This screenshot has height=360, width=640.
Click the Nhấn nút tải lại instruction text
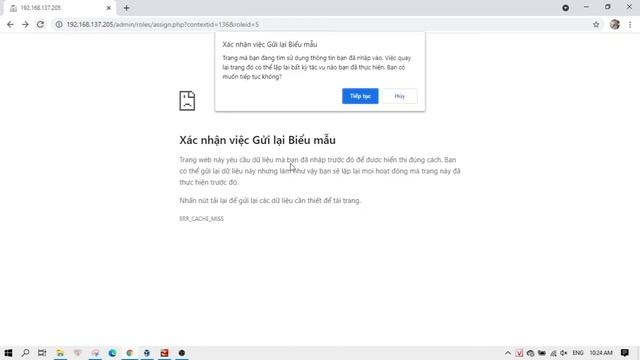click(x=270, y=200)
